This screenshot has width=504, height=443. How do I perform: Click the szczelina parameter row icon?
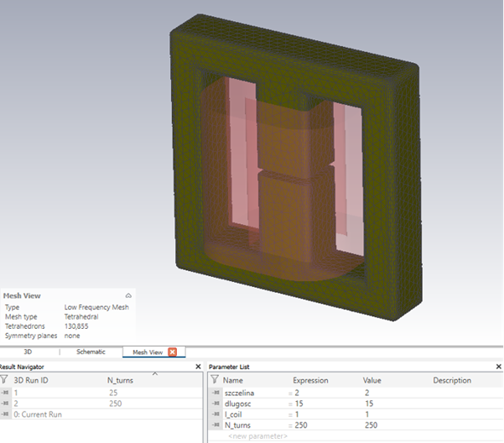[x=216, y=393]
